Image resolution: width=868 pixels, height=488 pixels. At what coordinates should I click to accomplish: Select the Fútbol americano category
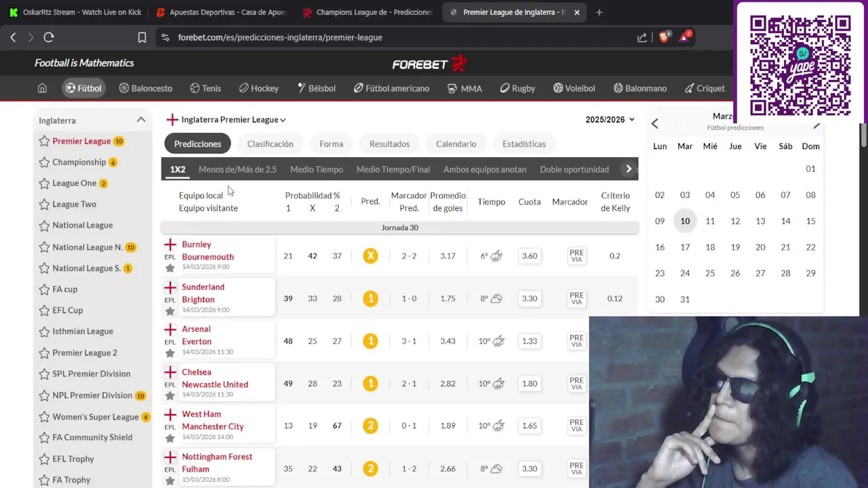(391, 88)
